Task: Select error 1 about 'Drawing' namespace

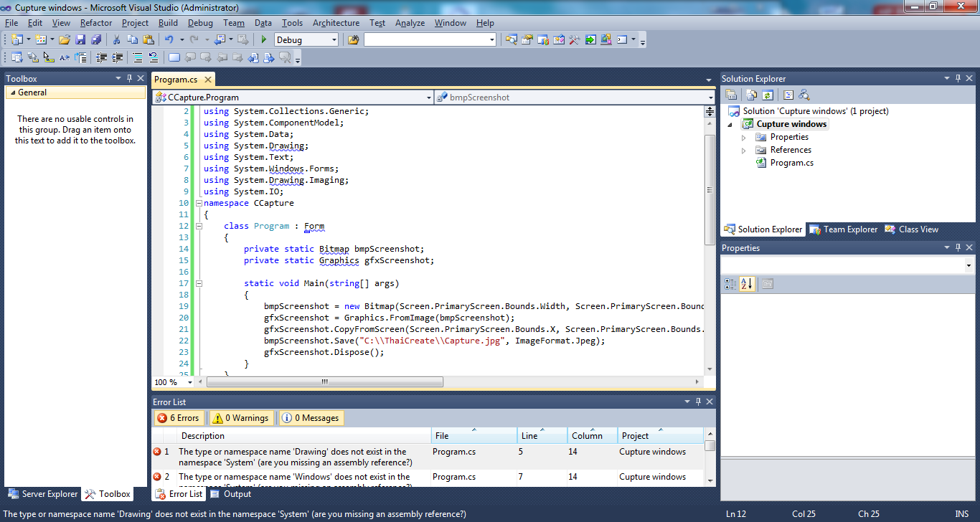Action: 427,457
